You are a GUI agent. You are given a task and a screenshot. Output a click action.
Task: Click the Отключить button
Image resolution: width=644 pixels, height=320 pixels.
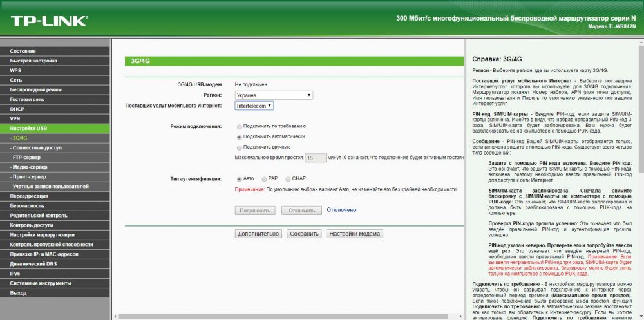click(x=301, y=211)
